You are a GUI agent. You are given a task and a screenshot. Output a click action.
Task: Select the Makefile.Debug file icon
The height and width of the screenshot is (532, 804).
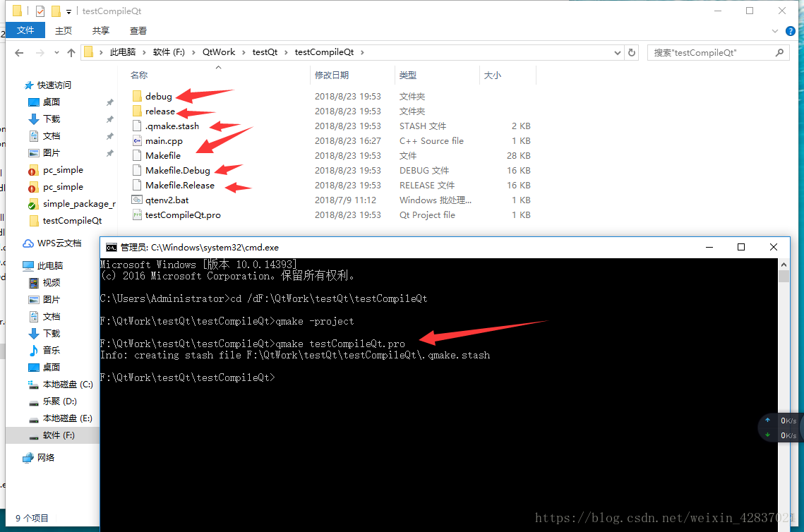pos(137,171)
